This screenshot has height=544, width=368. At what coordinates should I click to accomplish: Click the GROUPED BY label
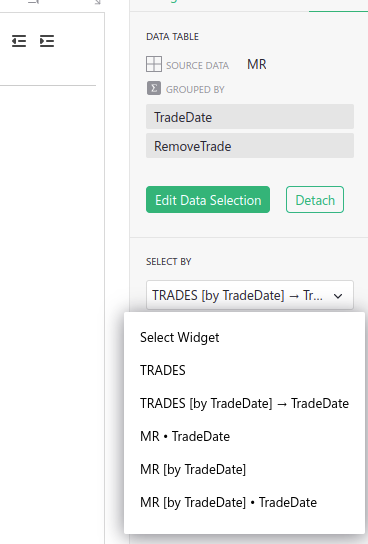click(x=195, y=90)
